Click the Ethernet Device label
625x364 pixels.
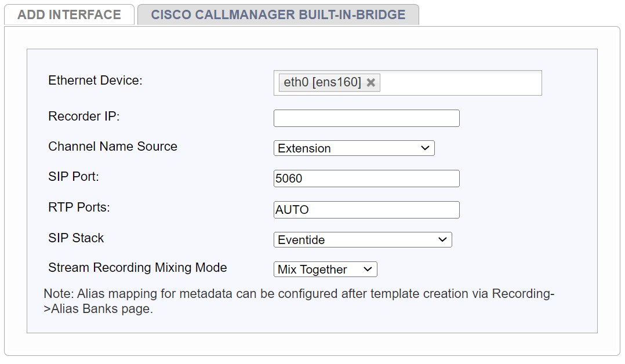click(x=95, y=80)
